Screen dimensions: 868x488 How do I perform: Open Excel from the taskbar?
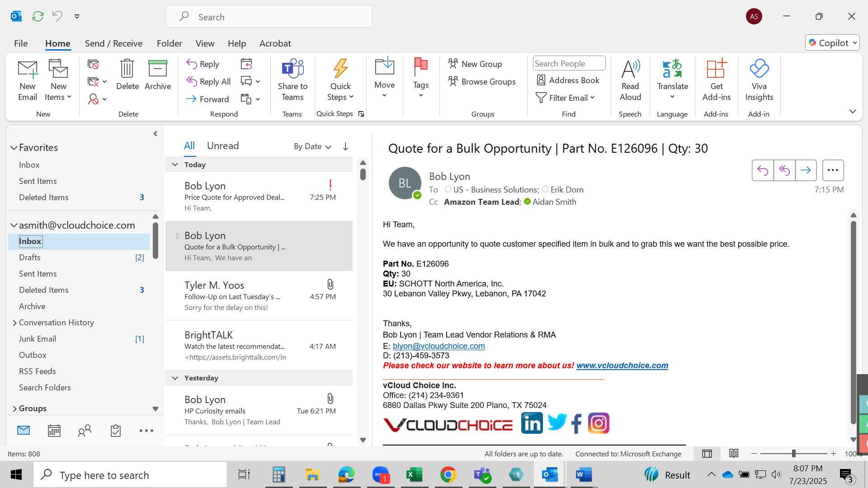point(414,475)
